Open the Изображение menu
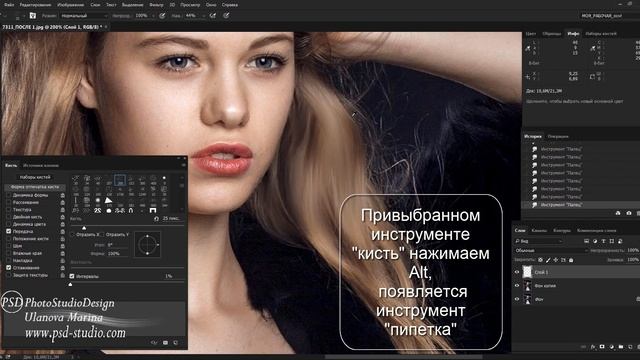The width and height of the screenshot is (640, 360). coord(70,5)
